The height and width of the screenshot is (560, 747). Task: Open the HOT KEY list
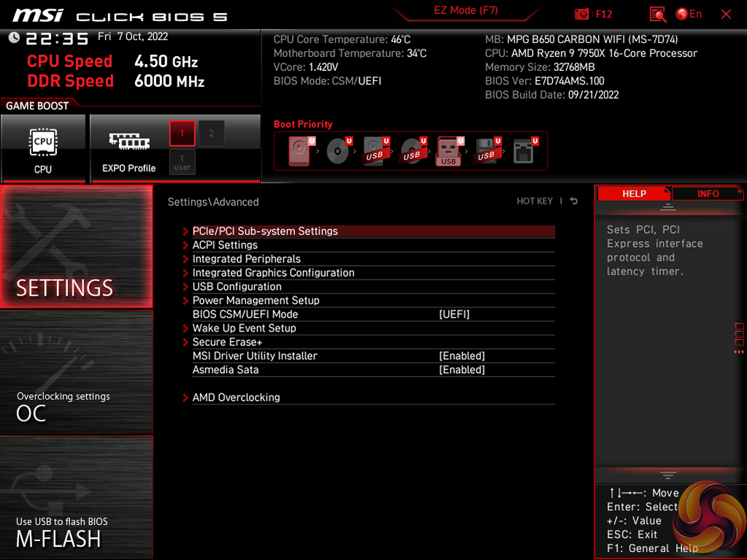point(535,201)
